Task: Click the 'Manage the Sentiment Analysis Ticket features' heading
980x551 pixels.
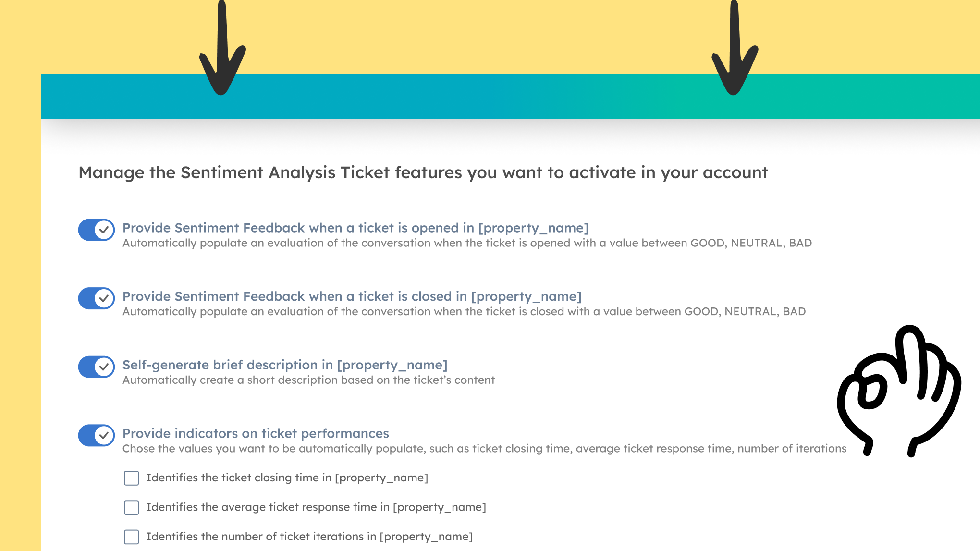Action: tap(423, 172)
